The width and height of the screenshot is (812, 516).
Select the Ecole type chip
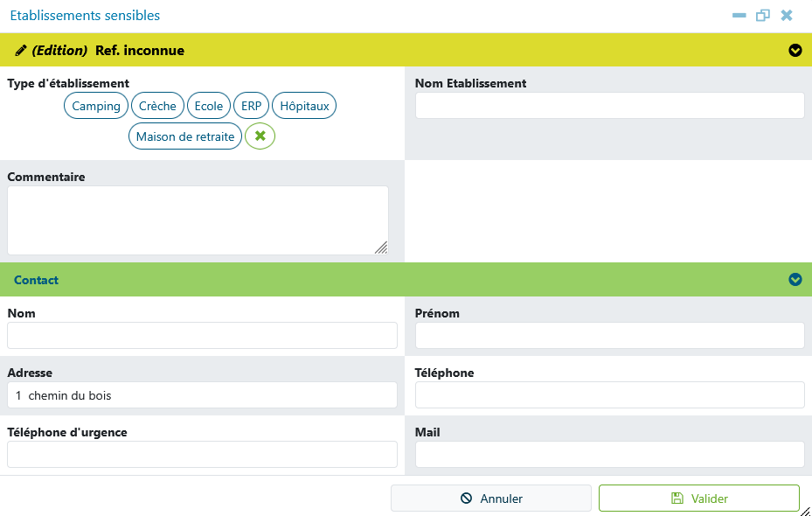[x=209, y=106]
